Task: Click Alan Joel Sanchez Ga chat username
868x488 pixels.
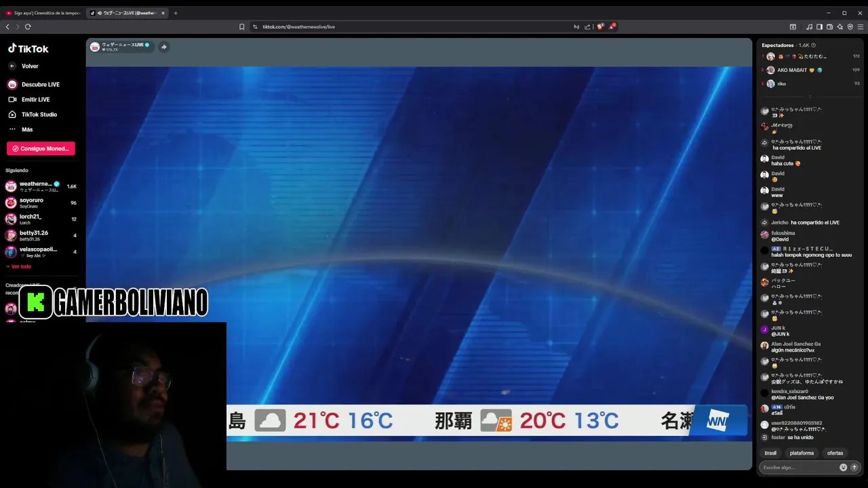Action: 795,344
